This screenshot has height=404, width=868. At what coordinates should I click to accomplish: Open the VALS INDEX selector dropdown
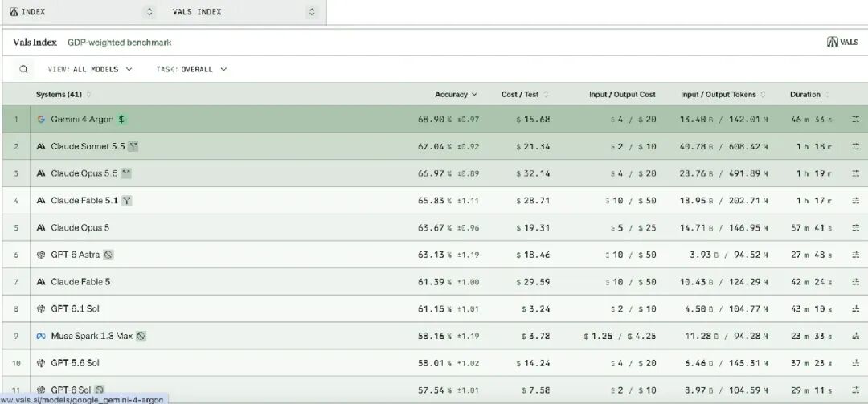pos(244,11)
